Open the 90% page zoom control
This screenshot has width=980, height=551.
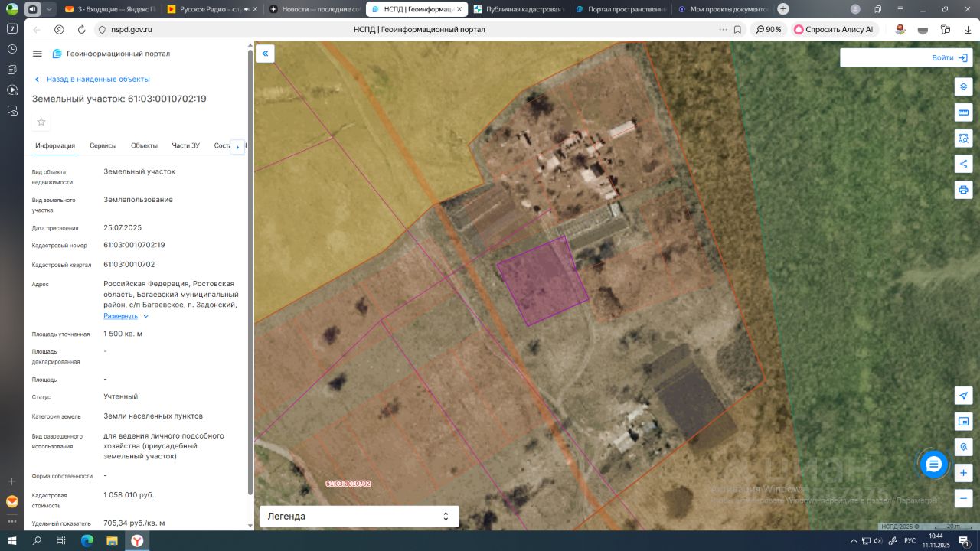click(x=769, y=29)
